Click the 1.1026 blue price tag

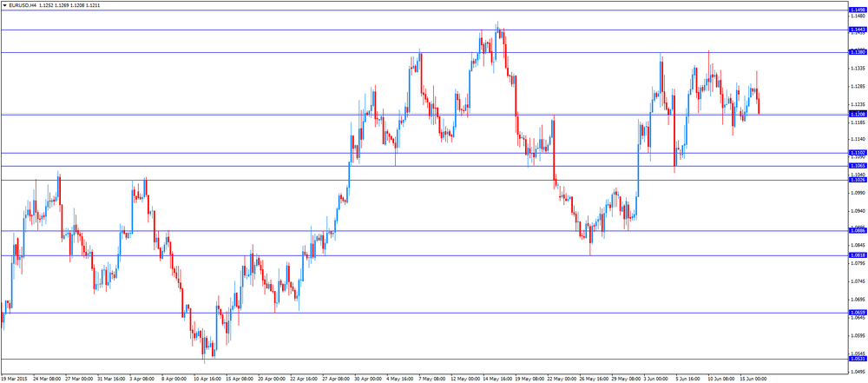tap(858, 180)
